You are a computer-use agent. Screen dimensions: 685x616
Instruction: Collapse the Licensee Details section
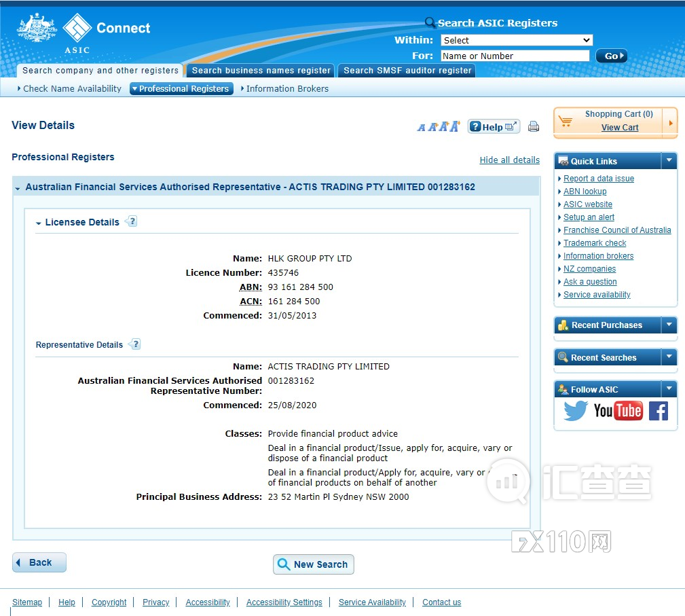39,223
